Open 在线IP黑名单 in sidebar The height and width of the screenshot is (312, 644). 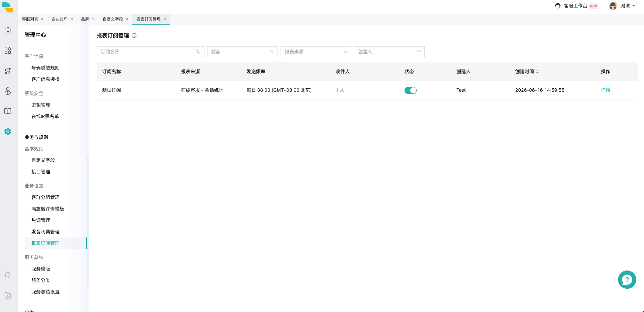click(45, 116)
